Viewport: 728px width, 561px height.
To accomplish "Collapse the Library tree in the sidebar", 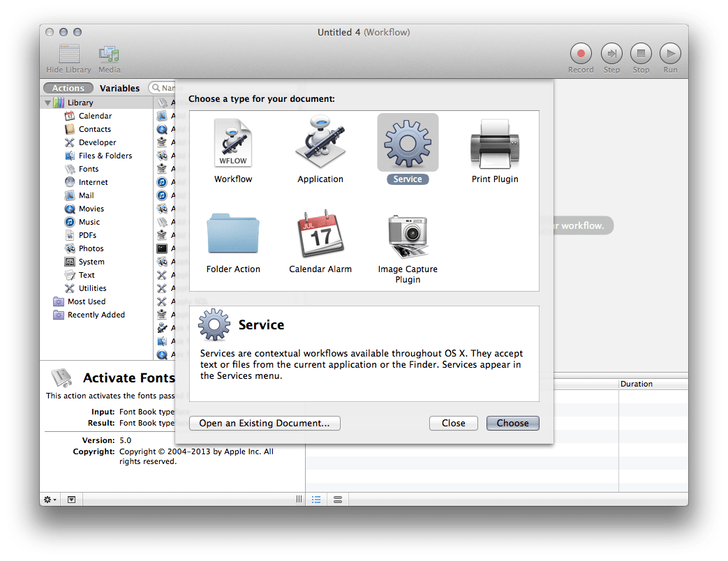I will point(49,101).
